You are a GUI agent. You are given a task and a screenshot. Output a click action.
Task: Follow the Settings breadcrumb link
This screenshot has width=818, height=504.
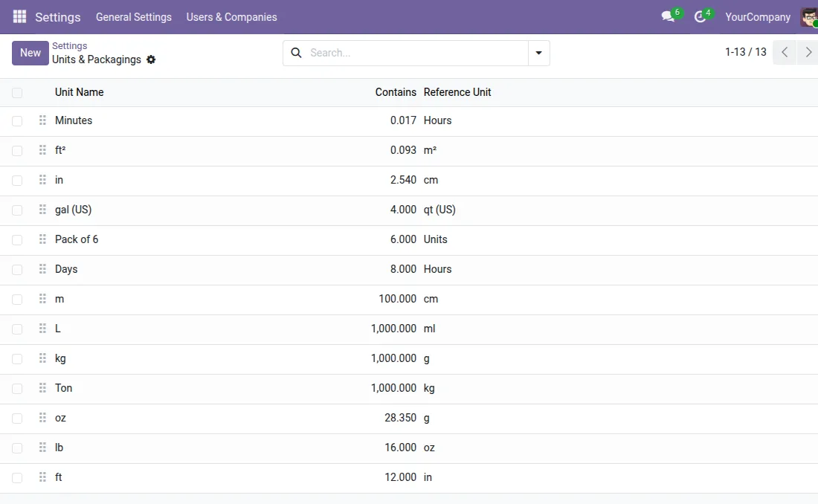click(69, 46)
